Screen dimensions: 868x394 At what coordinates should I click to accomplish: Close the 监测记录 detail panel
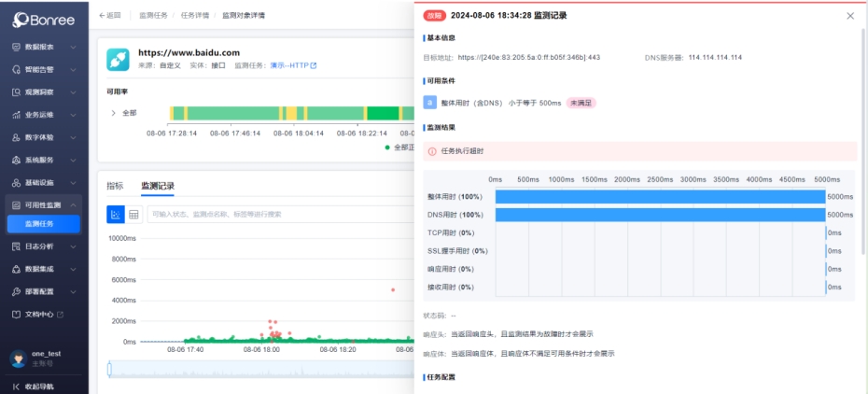[849, 16]
